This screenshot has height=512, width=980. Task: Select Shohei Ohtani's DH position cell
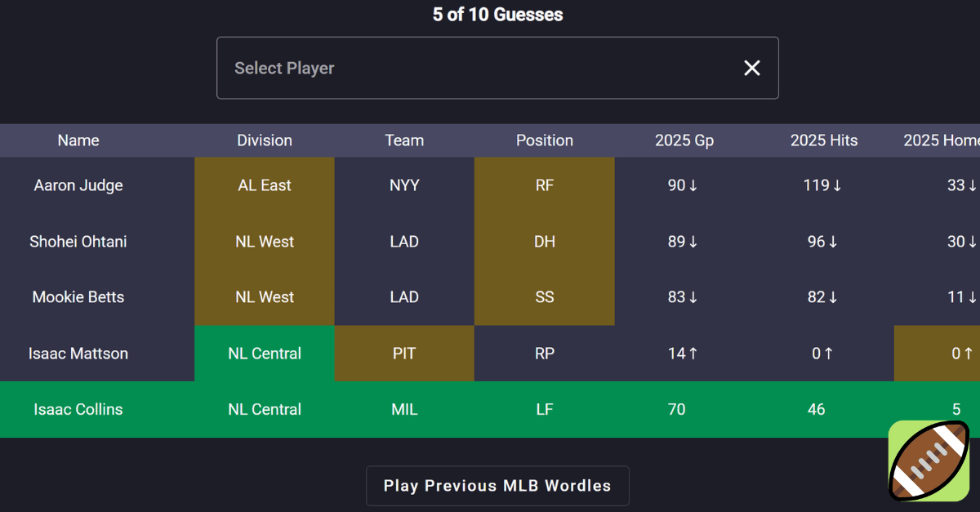point(545,242)
